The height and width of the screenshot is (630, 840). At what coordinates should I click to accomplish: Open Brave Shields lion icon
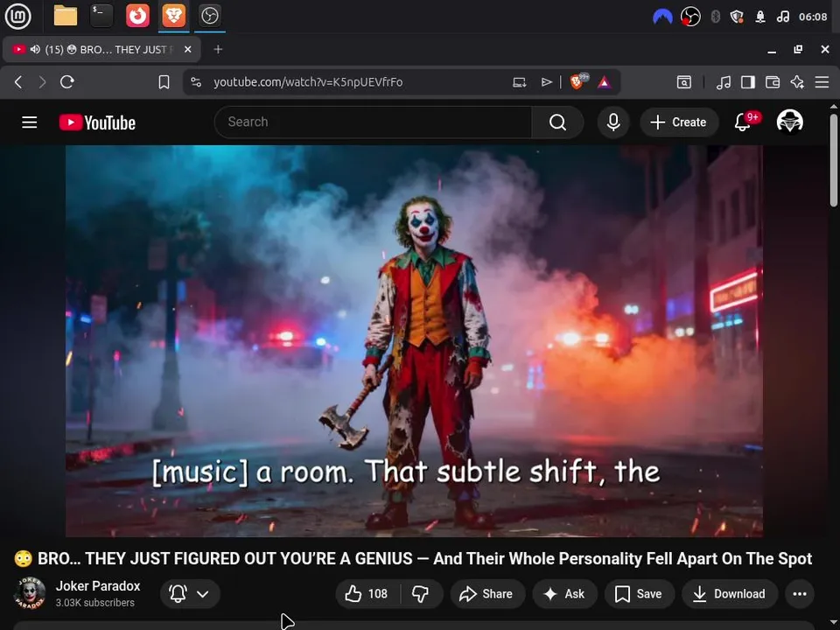click(x=578, y=81)
